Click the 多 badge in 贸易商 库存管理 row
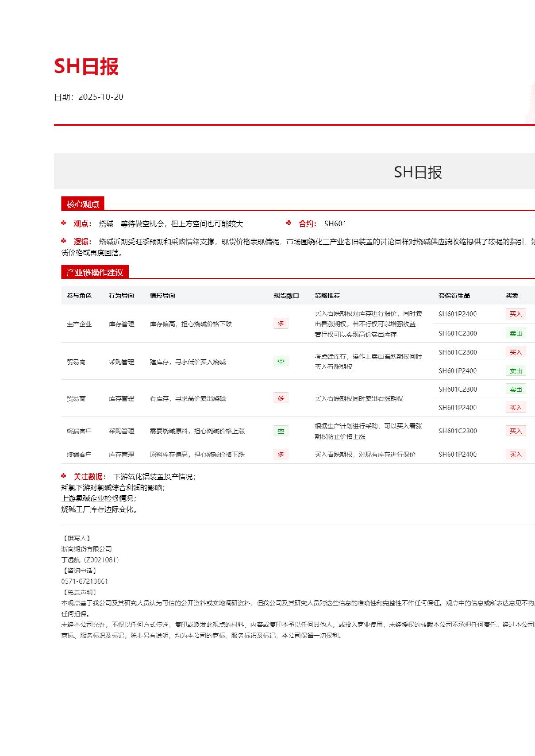 pyautogui.click(x=281, y=398)
